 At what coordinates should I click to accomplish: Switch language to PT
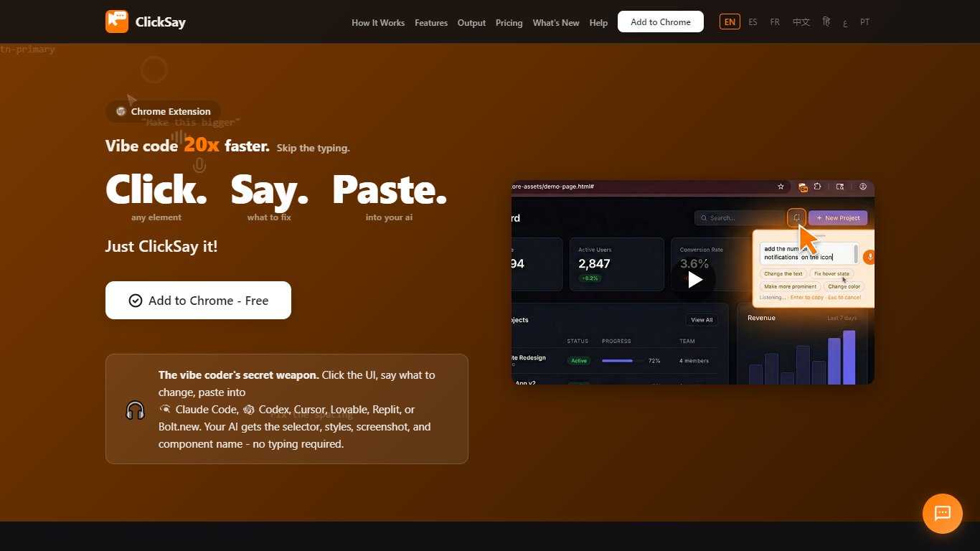pyautogui.click(x=865, y=22)
